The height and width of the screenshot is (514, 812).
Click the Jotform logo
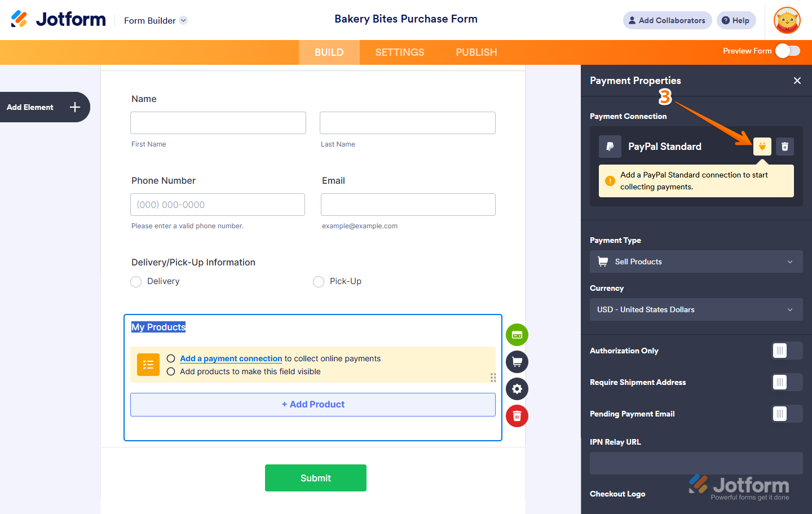click(58, 19)
